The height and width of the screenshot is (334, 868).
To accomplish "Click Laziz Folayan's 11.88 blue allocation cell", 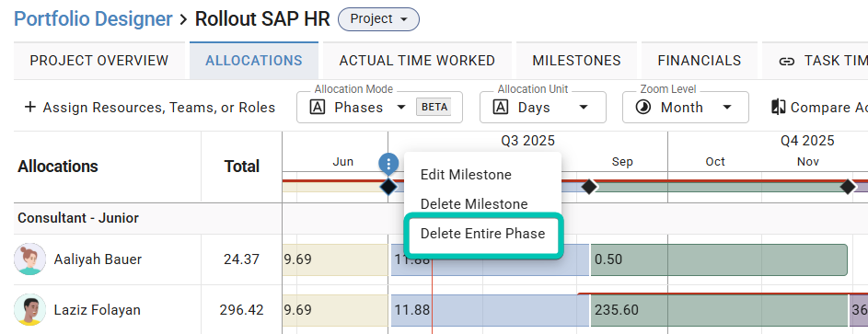I will (x=490, y=310).
